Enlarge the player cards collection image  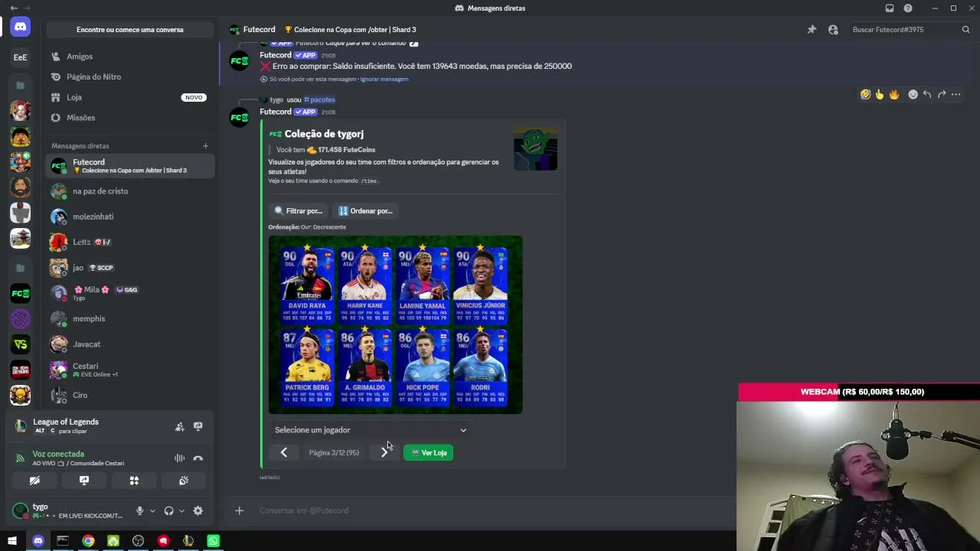[395, 325]
